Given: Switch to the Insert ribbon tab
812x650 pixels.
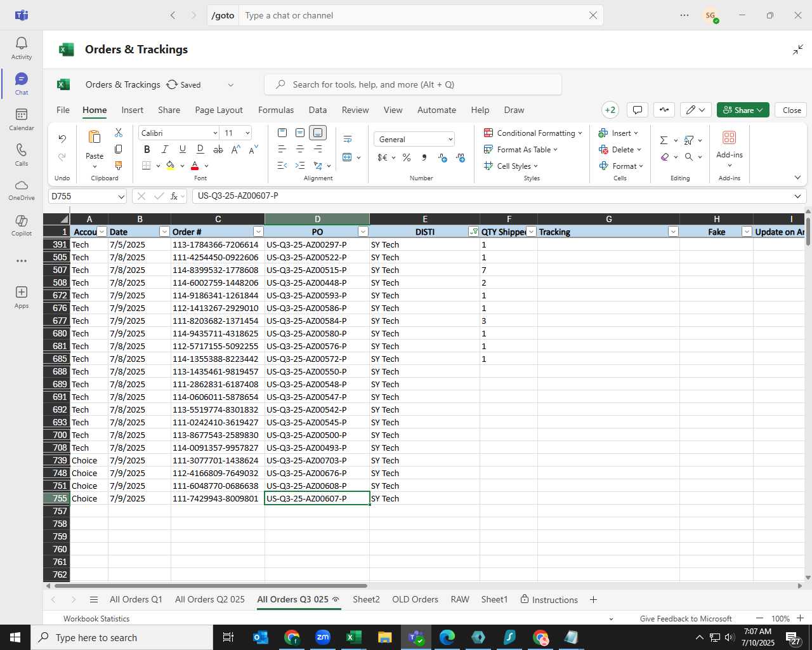Looking at the screenshot, I should [133, 110].
